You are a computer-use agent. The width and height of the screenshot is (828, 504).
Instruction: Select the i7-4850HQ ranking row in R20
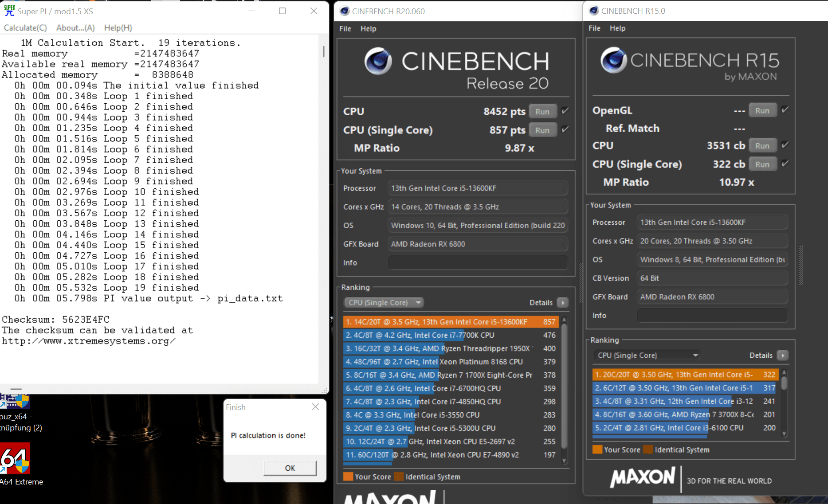[x=451, y=402]
